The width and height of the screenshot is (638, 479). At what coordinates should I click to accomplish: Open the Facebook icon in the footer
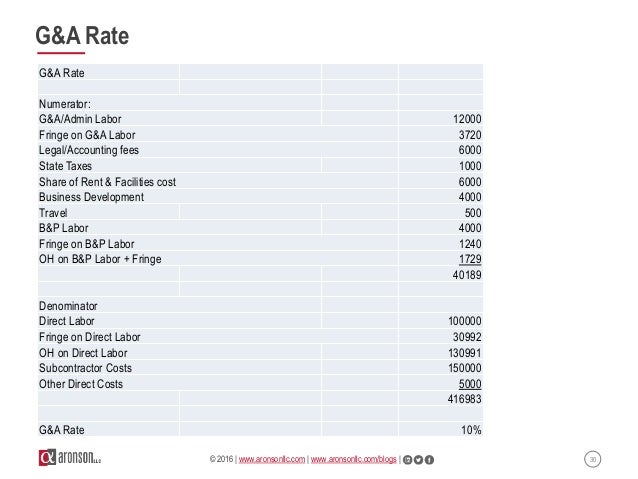click(x=429, y=459)
